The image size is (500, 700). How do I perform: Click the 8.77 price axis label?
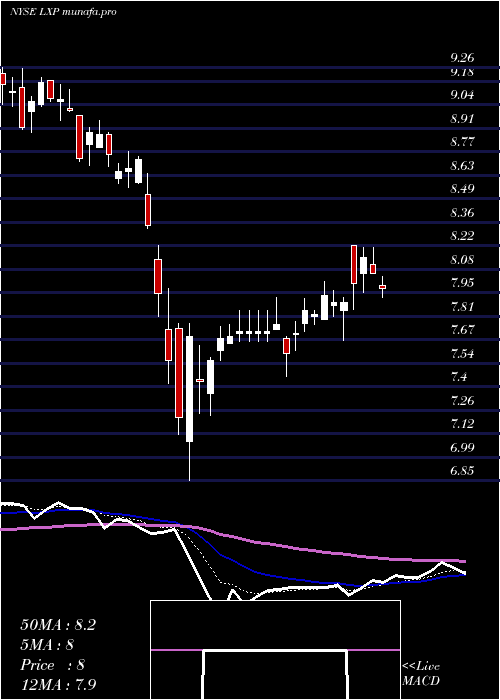462,142
